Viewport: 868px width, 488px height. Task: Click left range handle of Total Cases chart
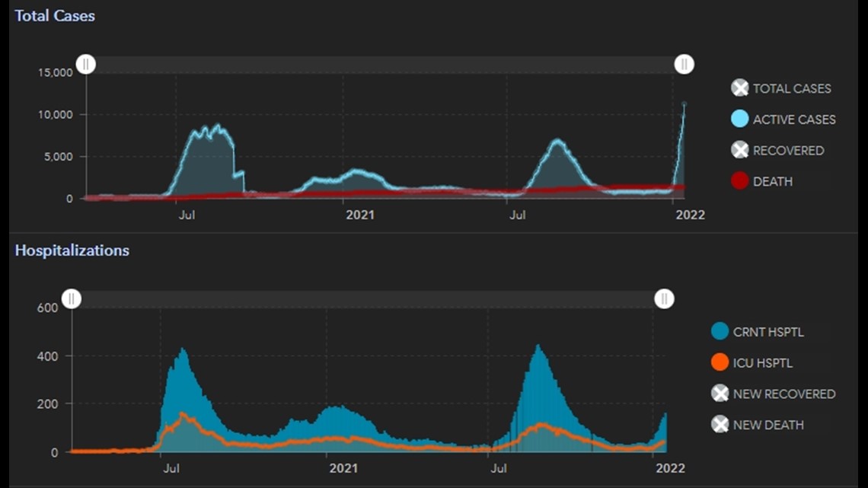(x=86, y=64)
